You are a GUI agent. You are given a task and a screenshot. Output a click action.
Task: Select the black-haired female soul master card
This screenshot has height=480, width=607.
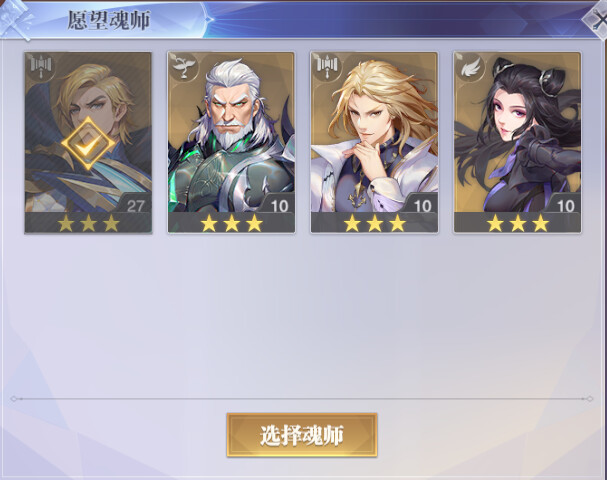[x=517, y=143]
